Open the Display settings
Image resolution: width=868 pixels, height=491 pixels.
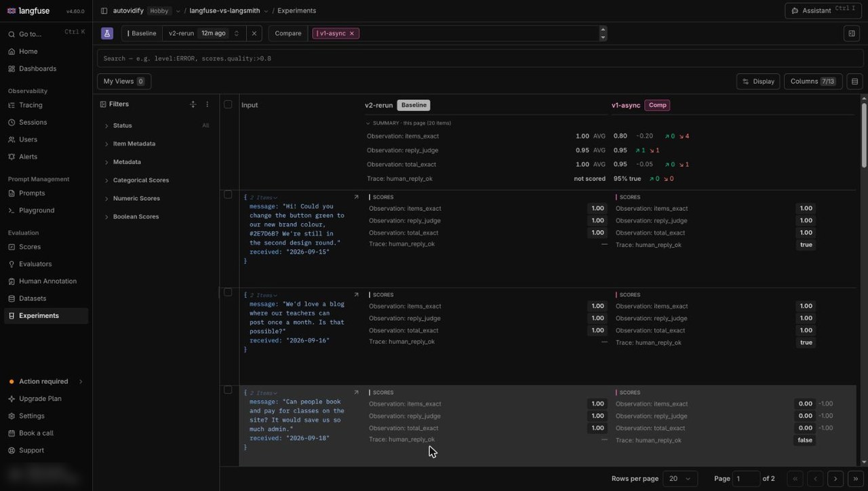(758, 81)
